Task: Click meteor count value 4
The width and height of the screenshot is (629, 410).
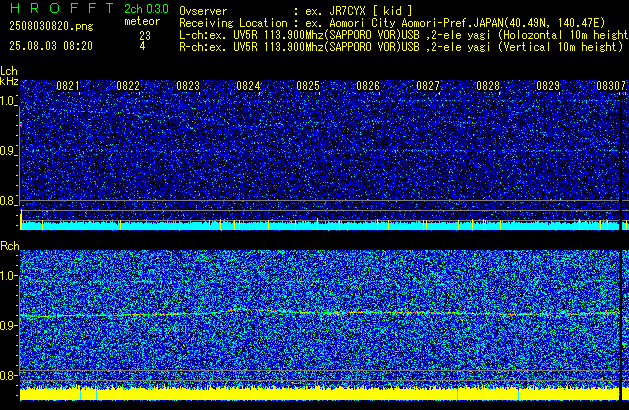Action: [x=142, y=46]
